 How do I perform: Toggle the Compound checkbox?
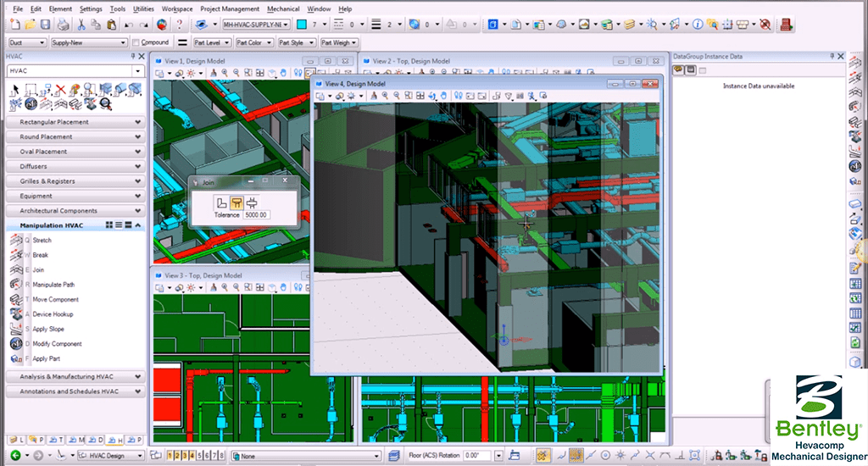tap(136, 42)
